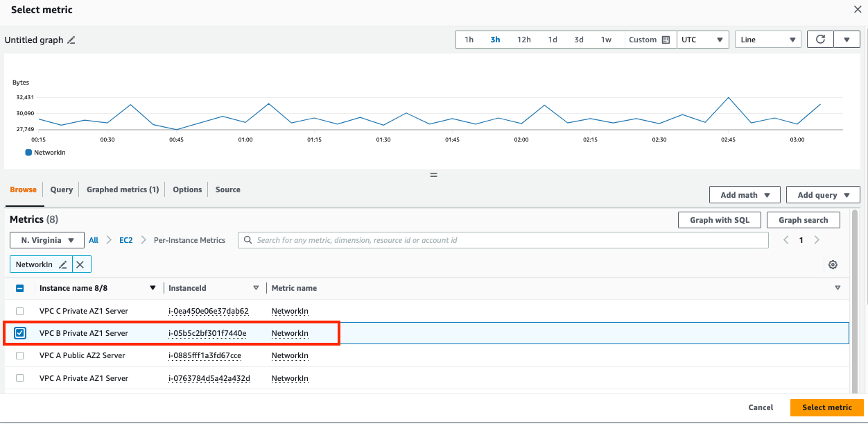Open the N. Virginia region dropdown
Viewport: 868px width, 424px height.
47,240
